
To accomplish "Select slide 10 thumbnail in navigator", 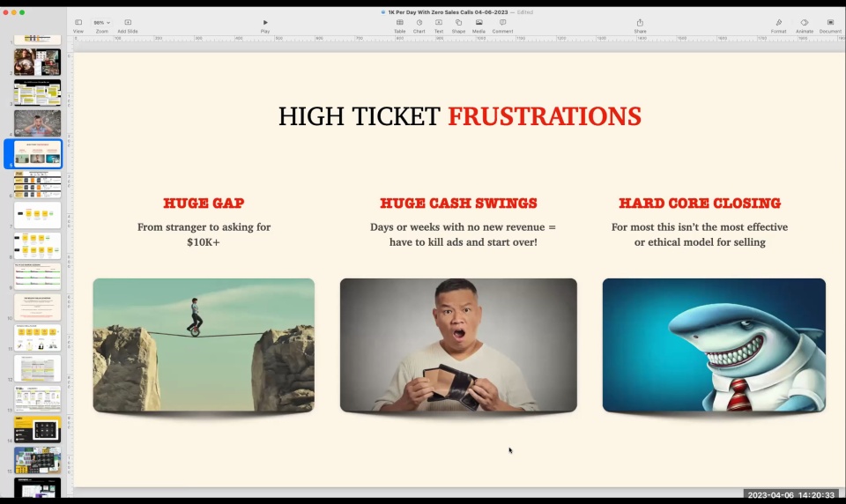I will 37,307.
